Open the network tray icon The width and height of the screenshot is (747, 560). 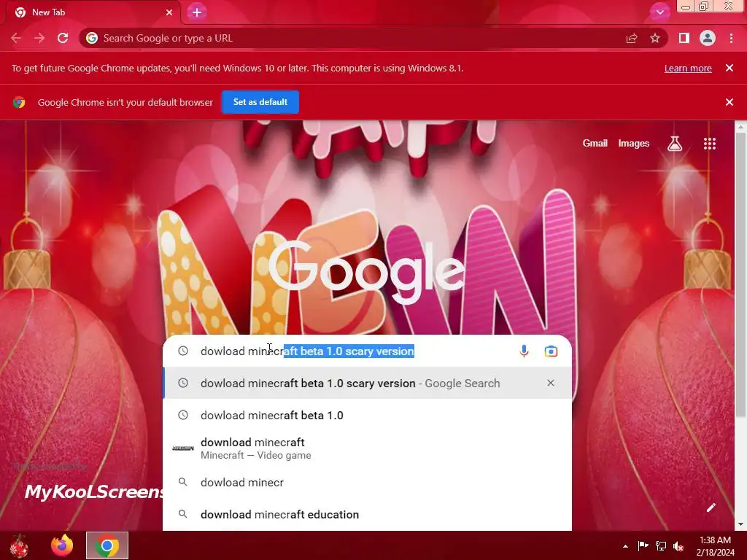coord(661,545)
